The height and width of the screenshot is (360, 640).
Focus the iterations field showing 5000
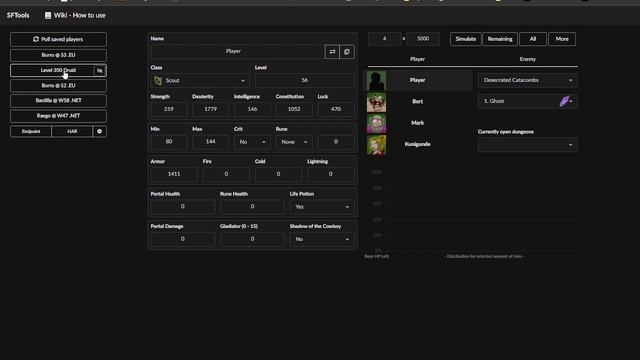click(423, 39)
